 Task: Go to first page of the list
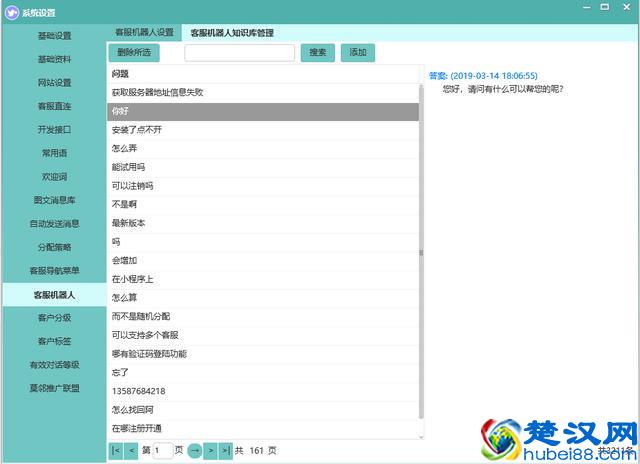point(116,451)
